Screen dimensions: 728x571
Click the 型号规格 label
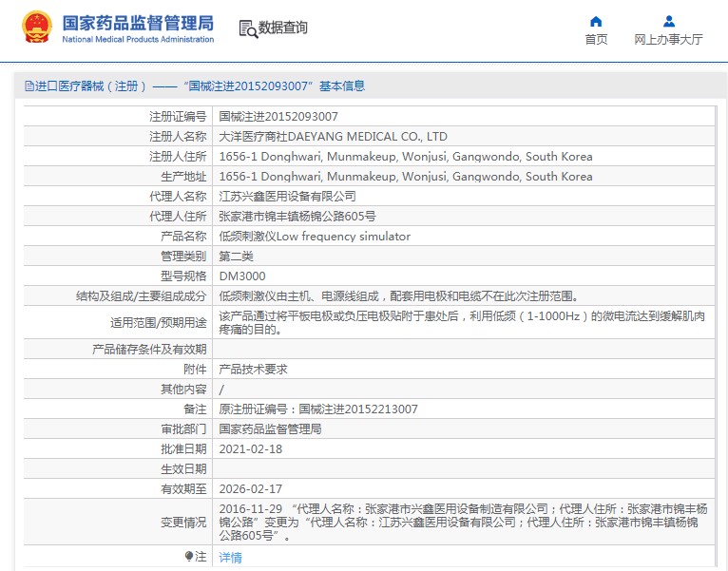(183, 276)
